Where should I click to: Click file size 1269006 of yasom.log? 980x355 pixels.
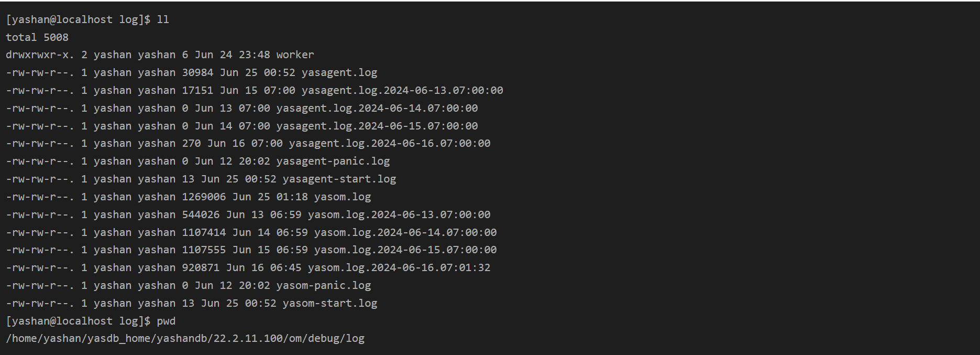pyautogui.click(x=204, y=197)
